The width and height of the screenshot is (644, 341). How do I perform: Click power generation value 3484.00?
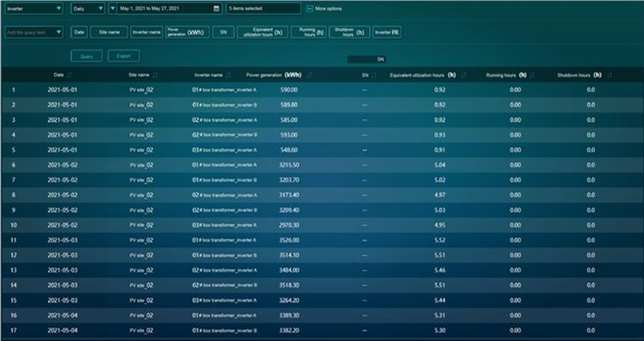click(289, 270)
